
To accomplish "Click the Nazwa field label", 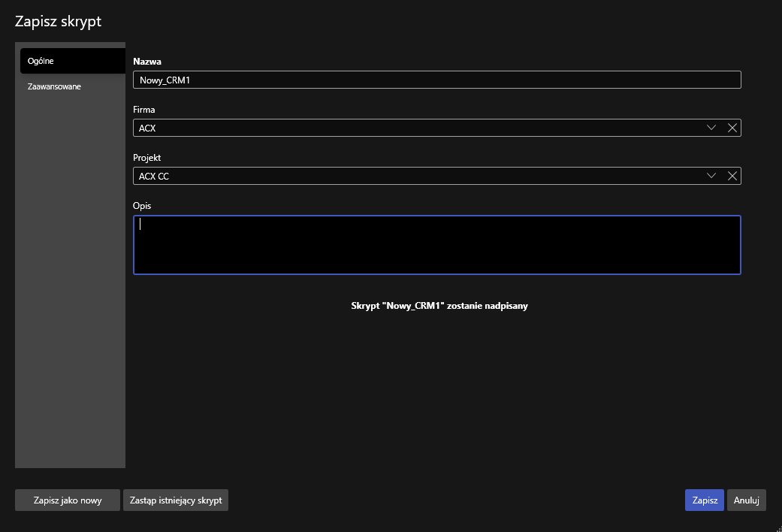I will point(147,62).
